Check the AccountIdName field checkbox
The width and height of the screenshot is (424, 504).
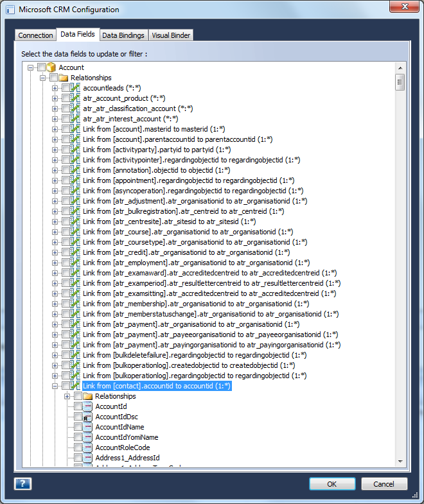[78, 427]
